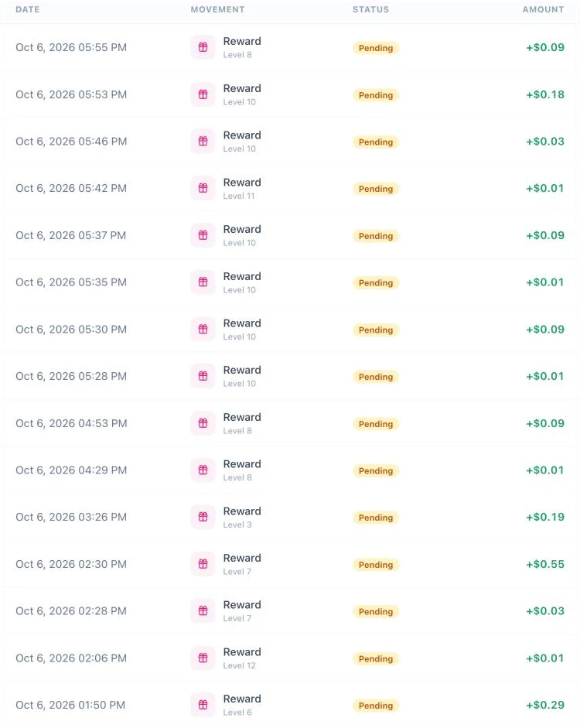Image resolution: width=580 pixels, height=728 pixels.
Task: Click the MOVEMENT column header
Action: (x=217, y=9)
